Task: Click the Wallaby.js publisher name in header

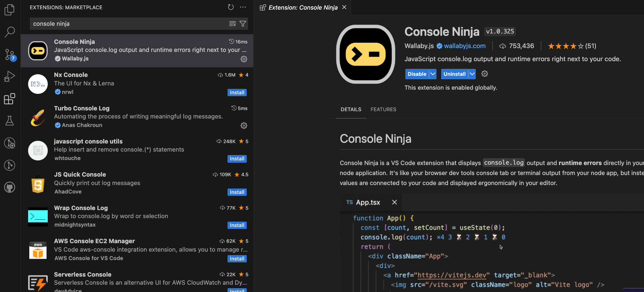Action: tap(419, 46)
